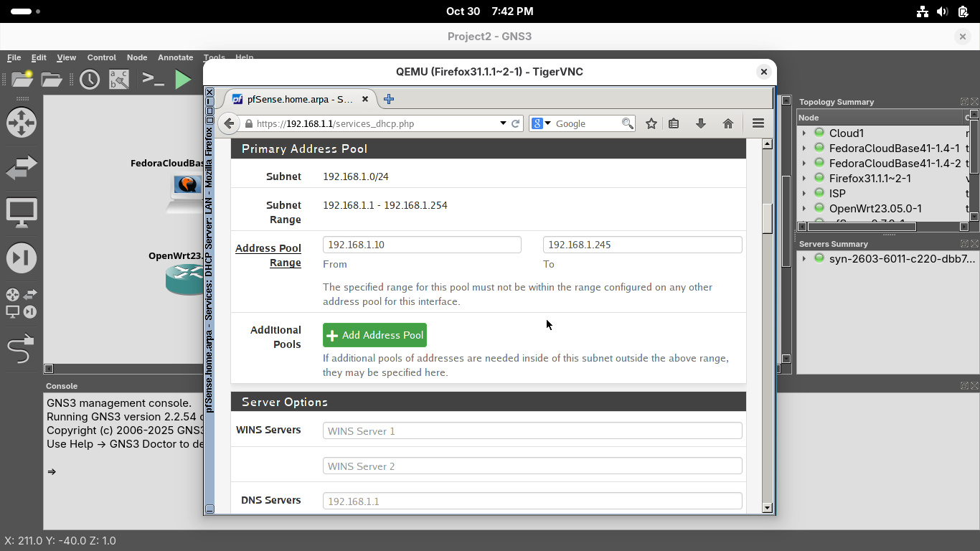This screenshot has height=551, width=980.
Task: Click the address pool From field
Action: coord(422,245)
